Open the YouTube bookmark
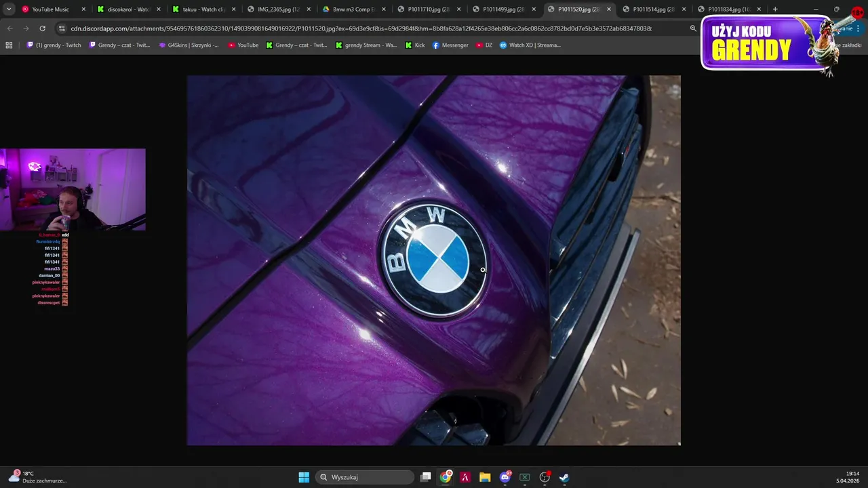The width and height of the screenshot is (868, 488). (243, 45)
